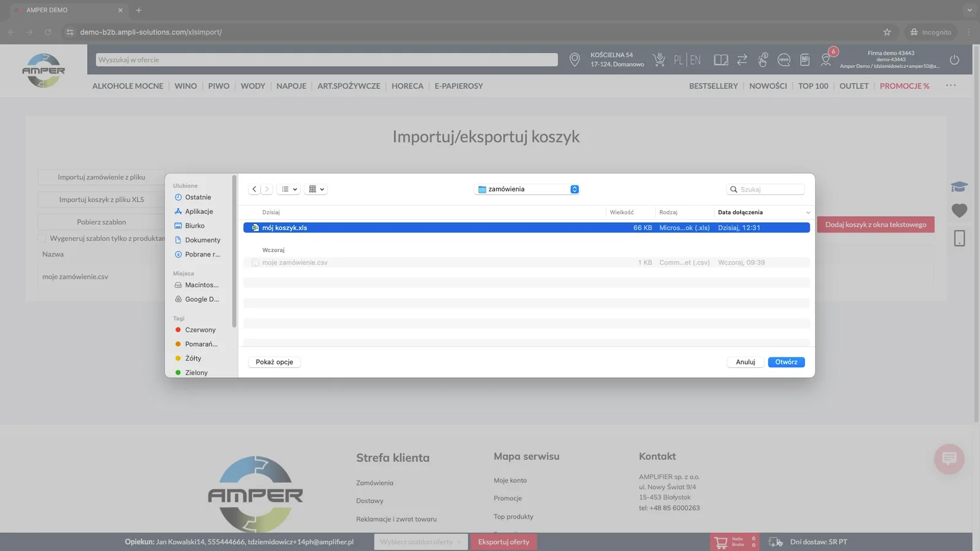Go back in file dialog folder history

pos(254,189)
